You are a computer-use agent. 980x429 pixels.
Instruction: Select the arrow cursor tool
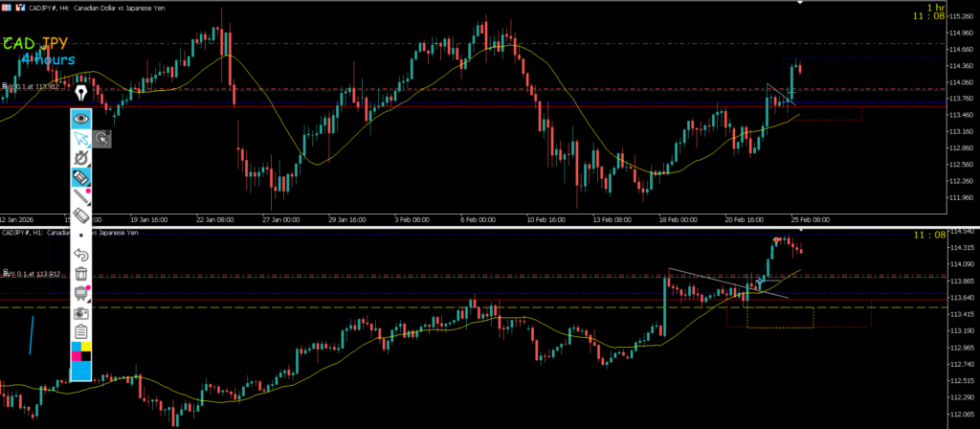pyautogui.click(x=81, y=138)
